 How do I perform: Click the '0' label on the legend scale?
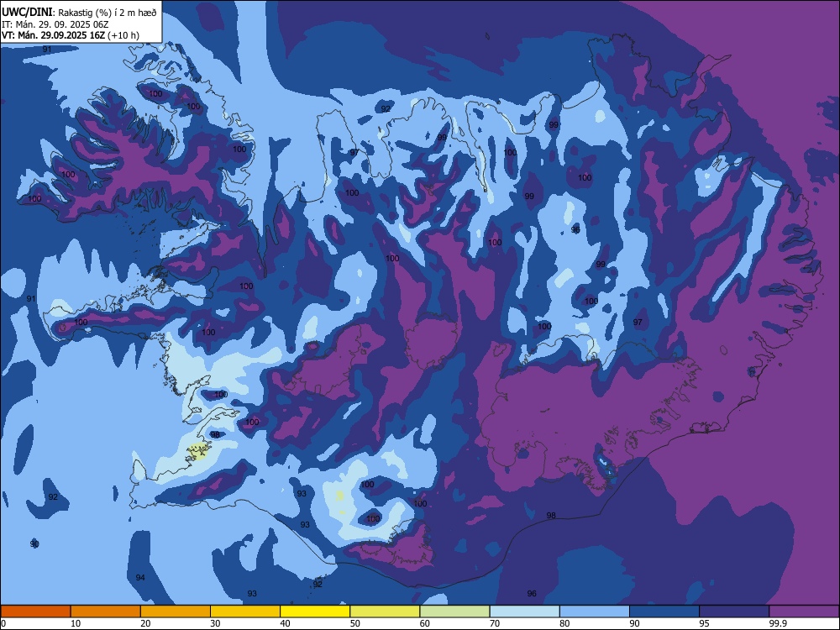click(x=3, y=623)
